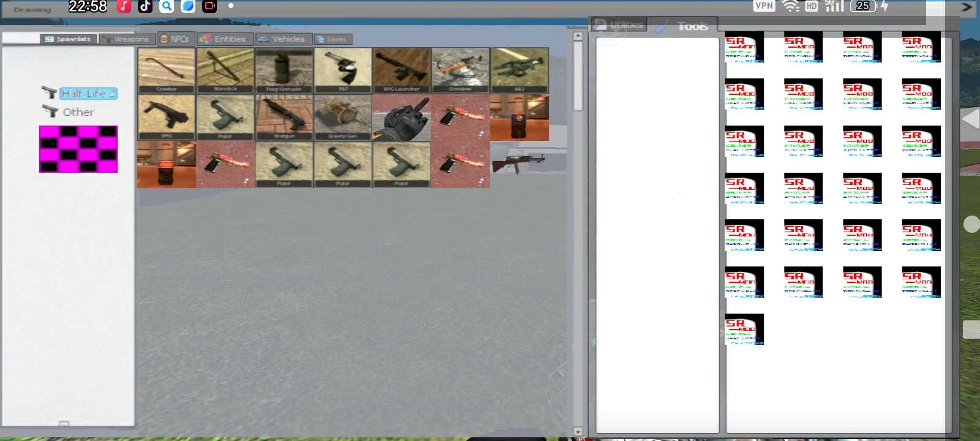Viewport: 980px width, 441px height.
Task: Tap the forward arrow at top right
Action: (967, 7)
